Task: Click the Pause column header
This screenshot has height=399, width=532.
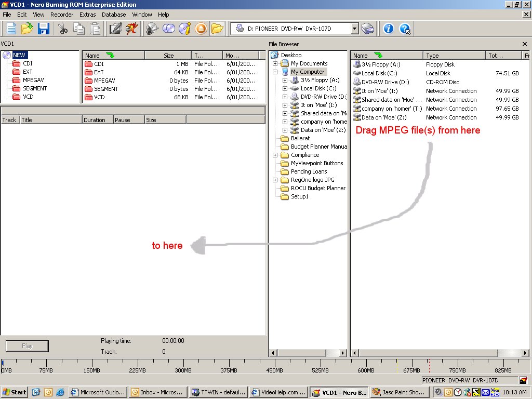Action: point(129,120)
